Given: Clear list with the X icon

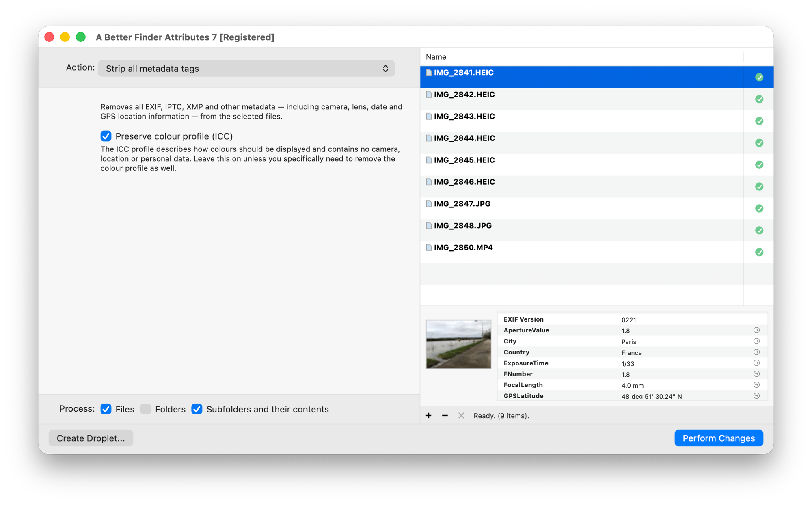Looking at the screenshot, I should pos(461,415).
